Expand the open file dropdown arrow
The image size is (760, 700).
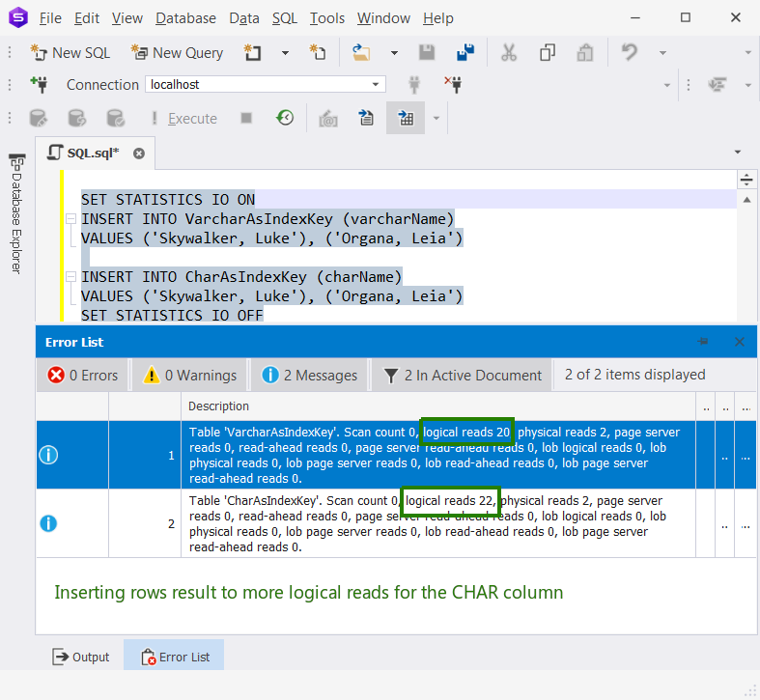394,53
